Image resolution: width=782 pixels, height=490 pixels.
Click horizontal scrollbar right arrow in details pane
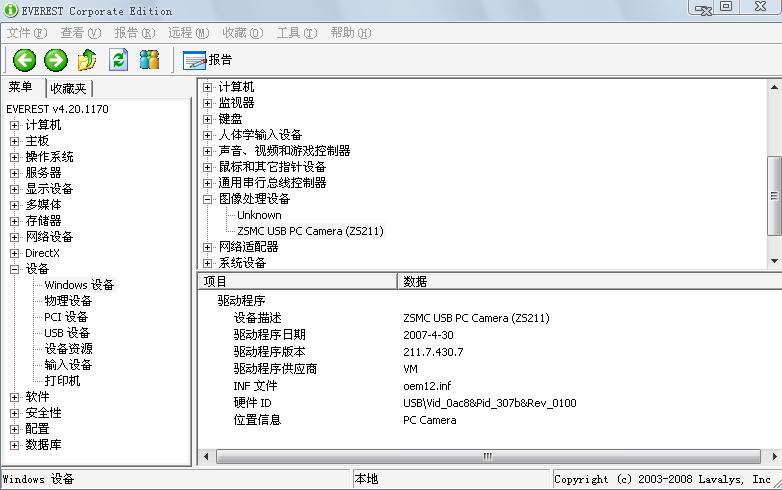[x=774, y=456]
